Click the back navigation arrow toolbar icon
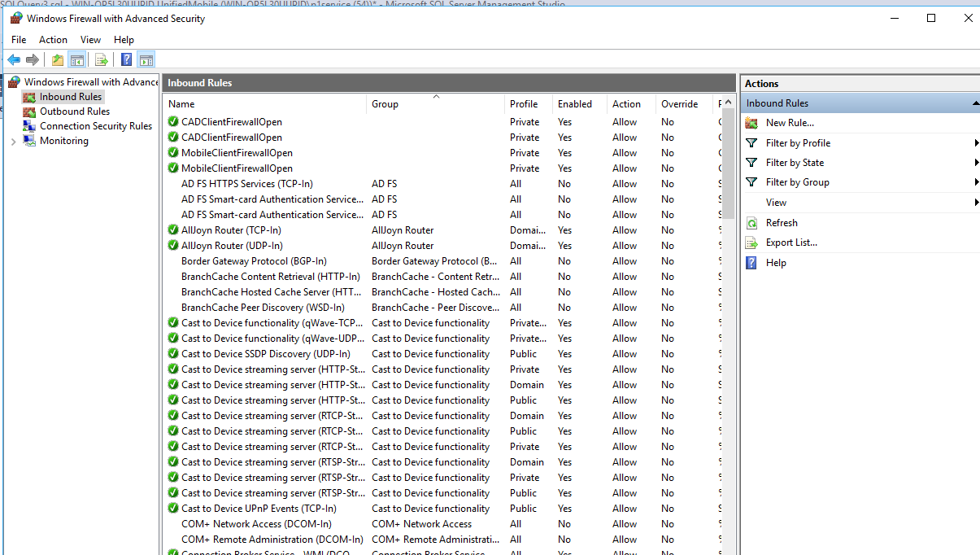The width and height of the screenshot is (980, 555). [x=13, y=59]
